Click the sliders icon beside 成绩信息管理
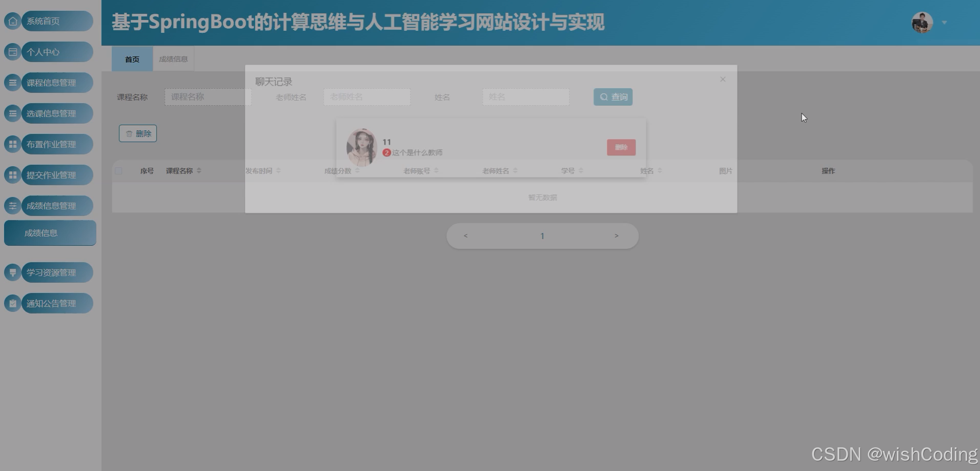 (13, 206)
